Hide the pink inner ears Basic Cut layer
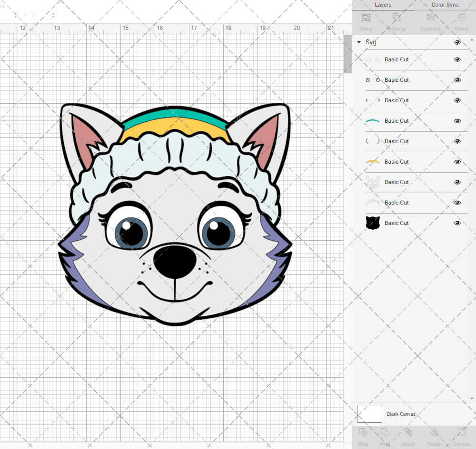This screenshot has width=476, height=449. pyautogui.click(x=457, y=100)
